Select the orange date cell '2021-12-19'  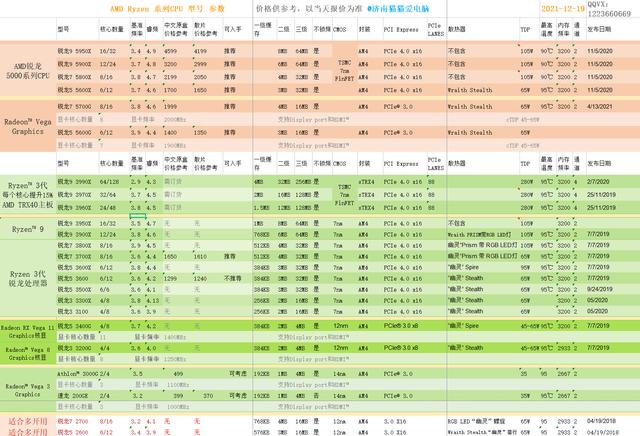tap(563, 9)
